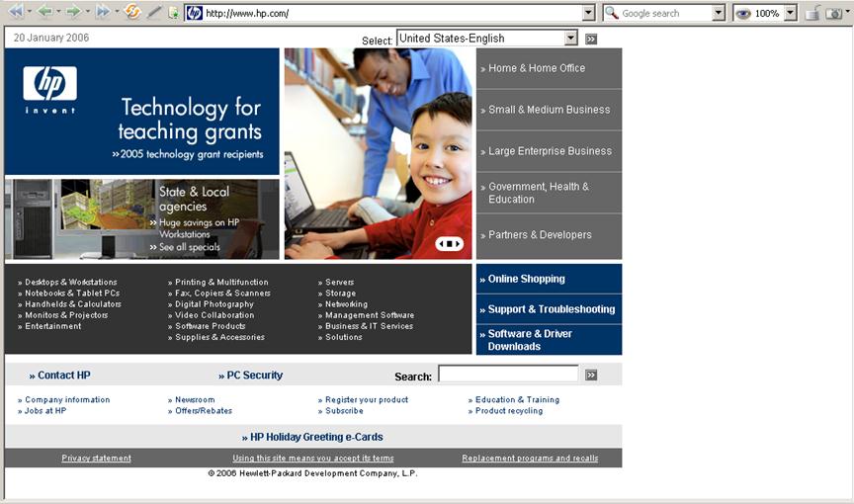
Task: Click Using this site means you accept terms
Action: tap(313, 459)
